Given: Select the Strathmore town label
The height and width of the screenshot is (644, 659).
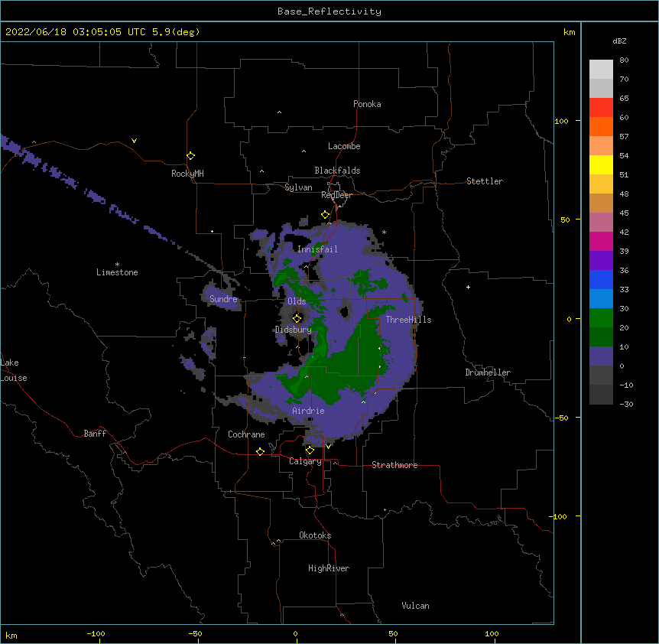Looking at the screenshot, I should 394,465.
